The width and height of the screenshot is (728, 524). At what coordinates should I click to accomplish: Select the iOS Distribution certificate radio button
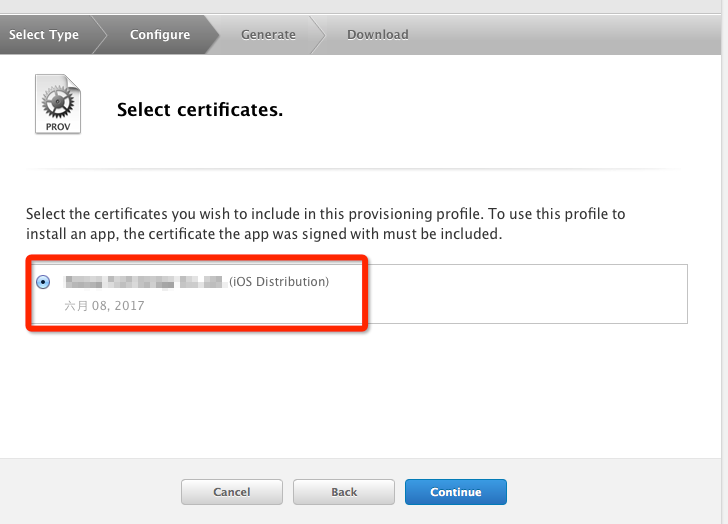(x=42, y=282)
